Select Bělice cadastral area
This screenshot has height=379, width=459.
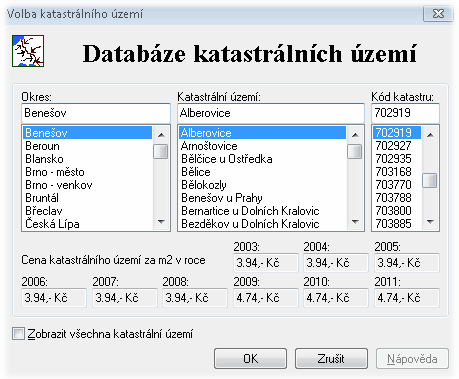point(262,172)
